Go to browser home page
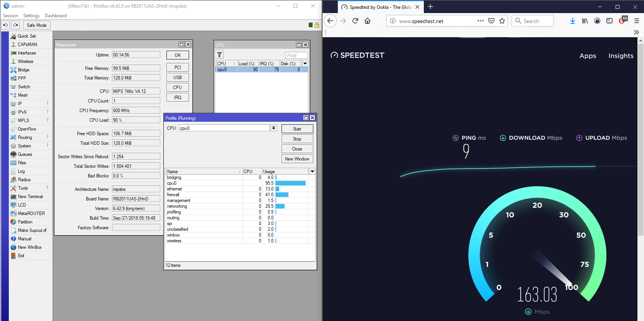 click(x=367, y=21)
